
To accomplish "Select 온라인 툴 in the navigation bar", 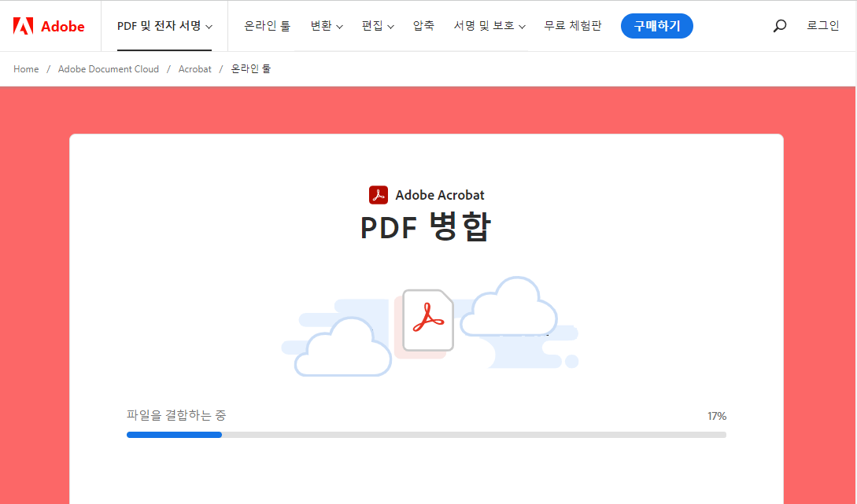I will tap(266, 25).
